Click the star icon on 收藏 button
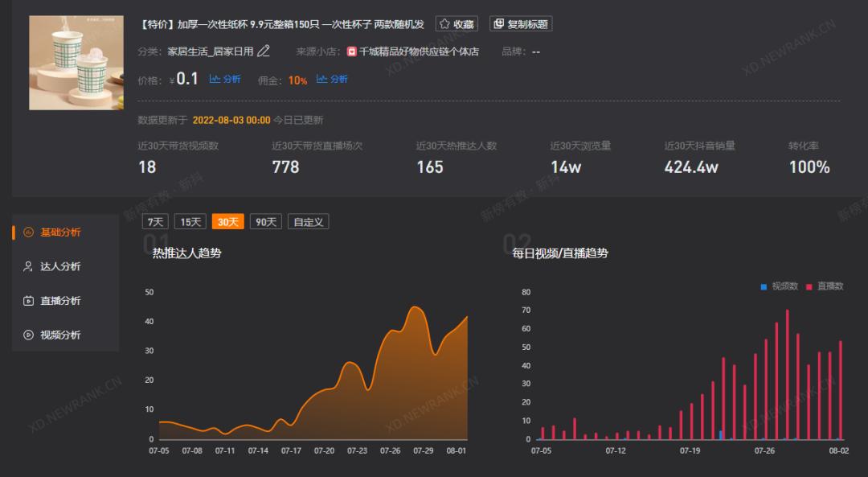Screen dimensions: 868x477 444,24
